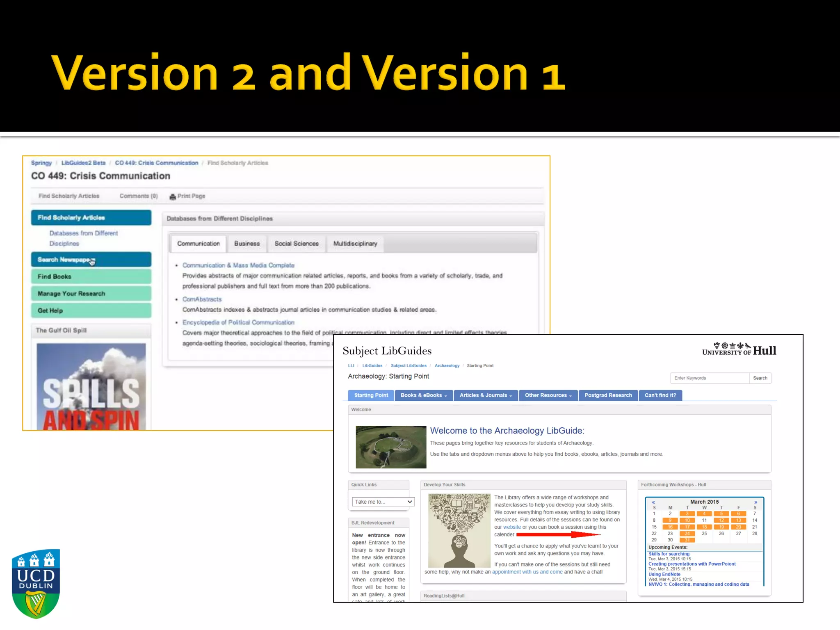Click the University of Hull logo
The height and width of the screenshot is (630, 840).
(x=739, y=349)
